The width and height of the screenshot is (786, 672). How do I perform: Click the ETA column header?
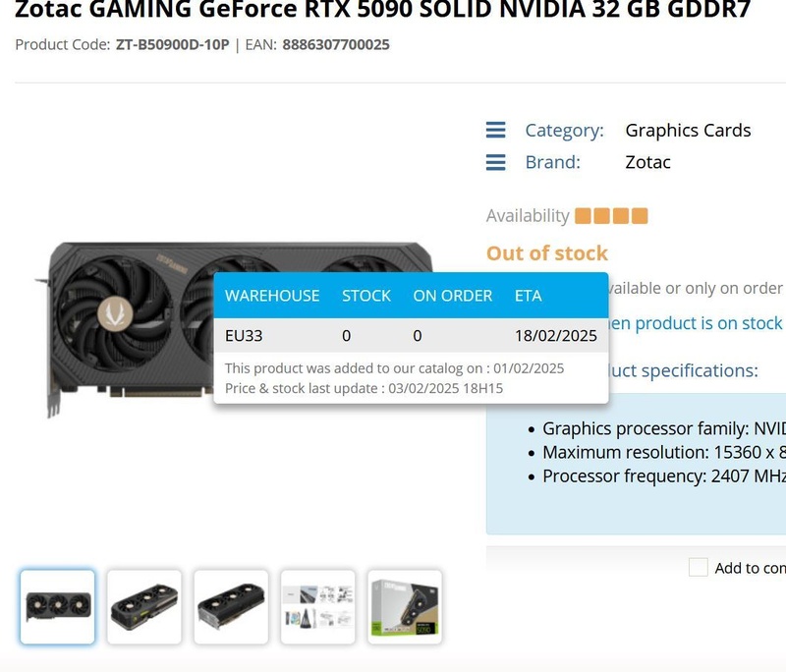tap(529, 296)
